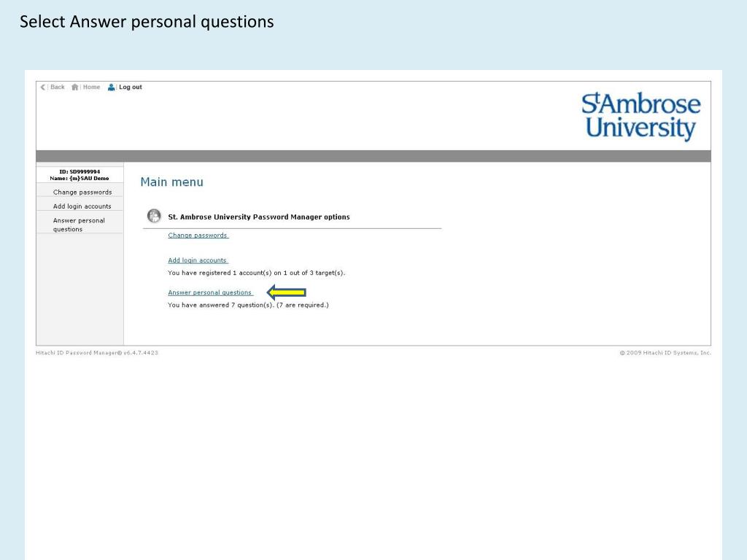The height and width of the screenshot is (560, 747).
Task: Click the ID and Name user info box
Action: (x=80, y=175)
